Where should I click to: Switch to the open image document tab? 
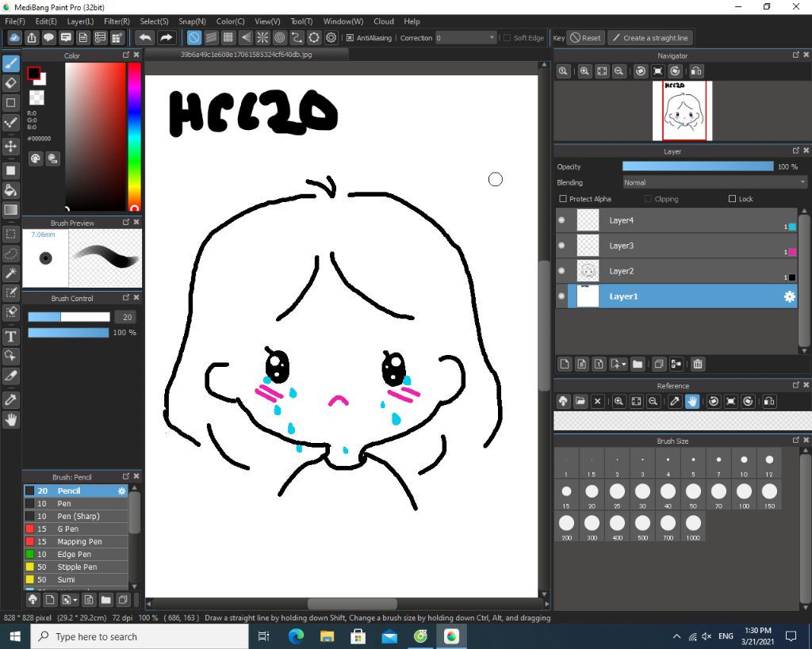[x=246, y=55]
